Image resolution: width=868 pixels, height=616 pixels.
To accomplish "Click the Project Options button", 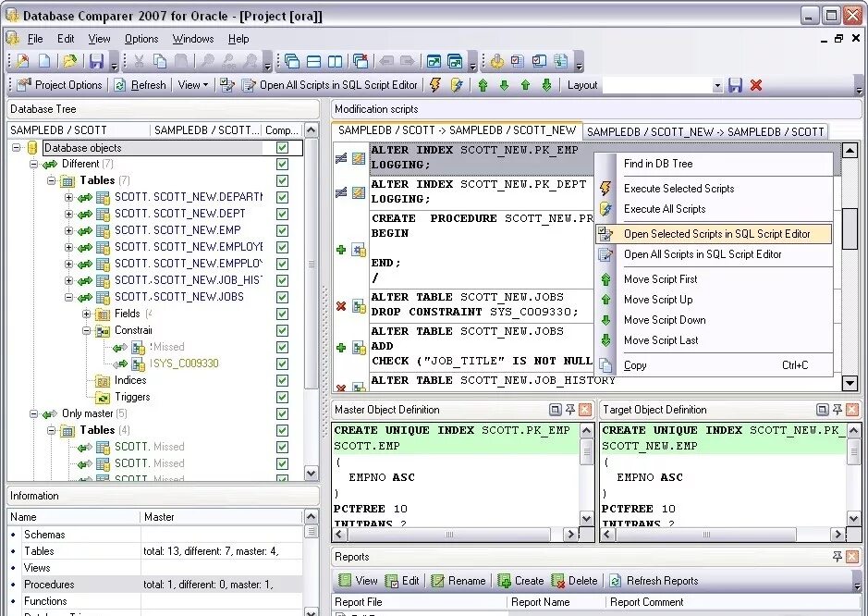I will coord(60,85).
